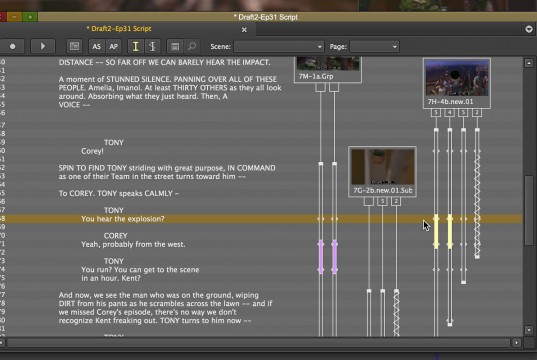Click the AS add scene button
Viewport: 537px width, 360px height.
[97, 46]
